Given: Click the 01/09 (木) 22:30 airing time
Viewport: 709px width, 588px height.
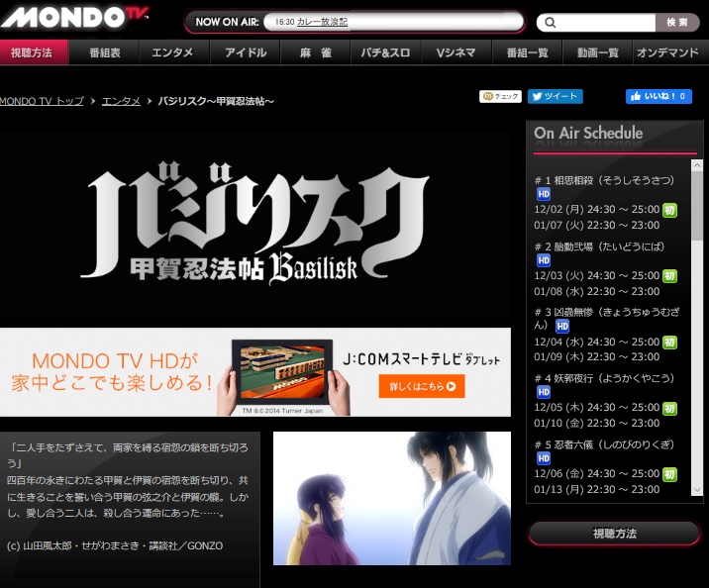Looking at the screenshot, I should click(597, 357).
